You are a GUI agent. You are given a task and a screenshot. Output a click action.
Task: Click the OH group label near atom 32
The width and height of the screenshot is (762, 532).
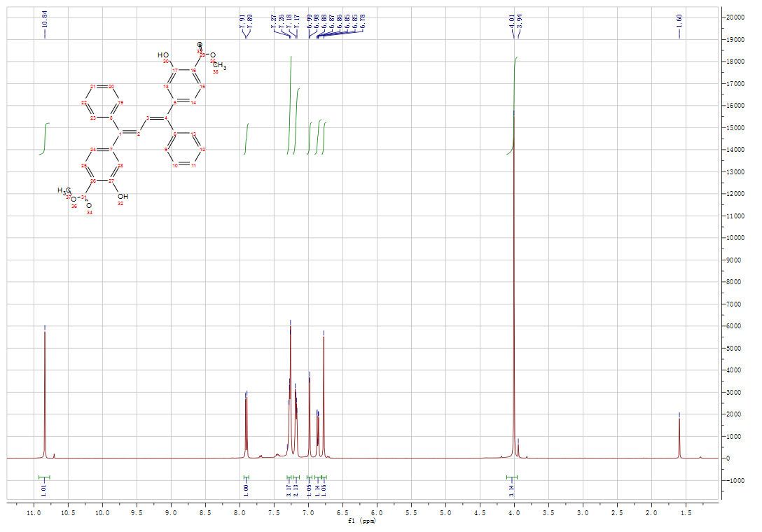point(123,196)
